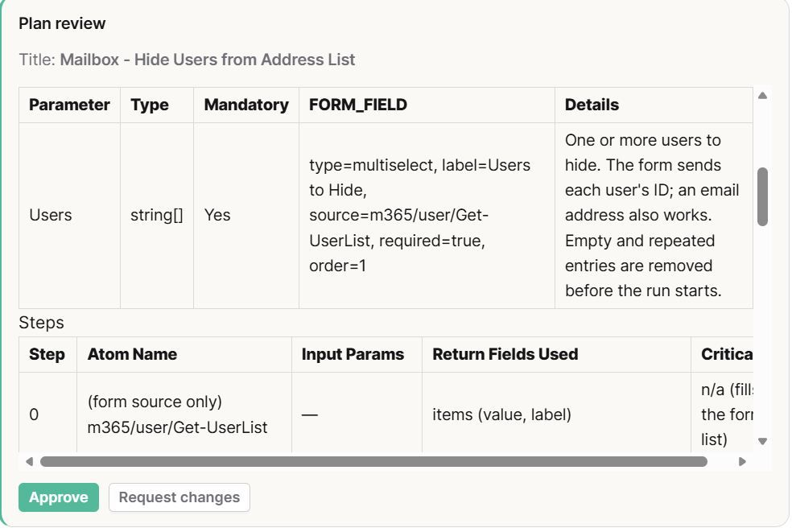Click the Mandatory column header
Image resolution: width=792 pixels, height=532 pixels.
pos(246,105)
